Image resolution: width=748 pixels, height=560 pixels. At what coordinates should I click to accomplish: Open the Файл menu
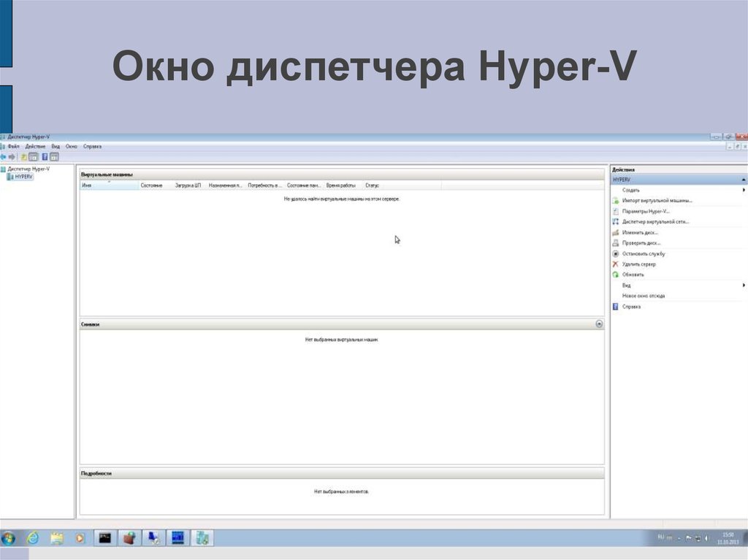(x=13, y=146)
